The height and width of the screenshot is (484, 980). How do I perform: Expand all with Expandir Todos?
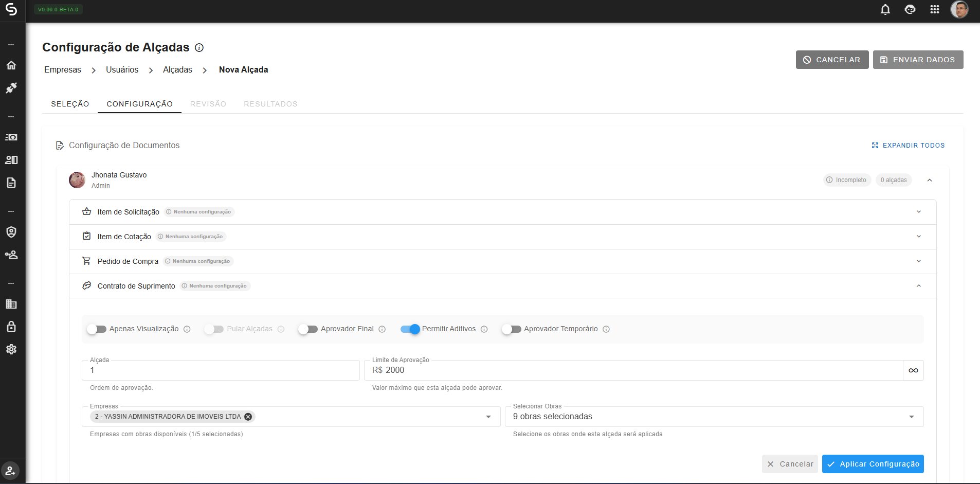tap(908, 146)
